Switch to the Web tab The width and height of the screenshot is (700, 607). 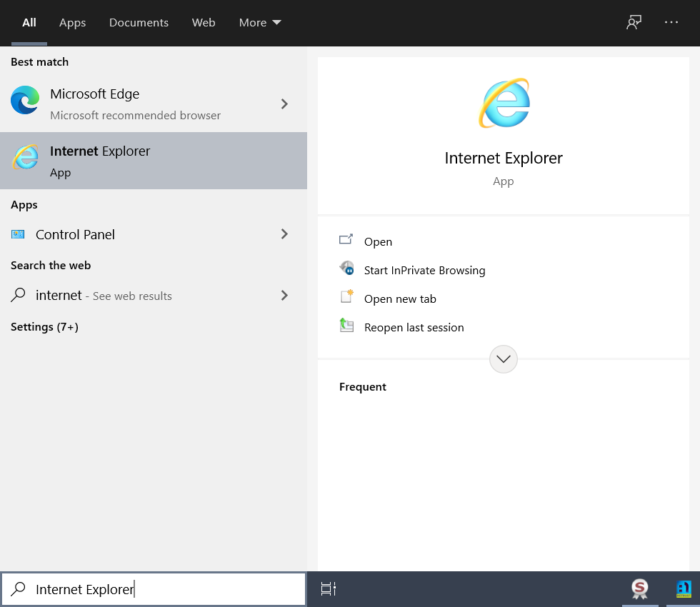click(x=204, y=22)
